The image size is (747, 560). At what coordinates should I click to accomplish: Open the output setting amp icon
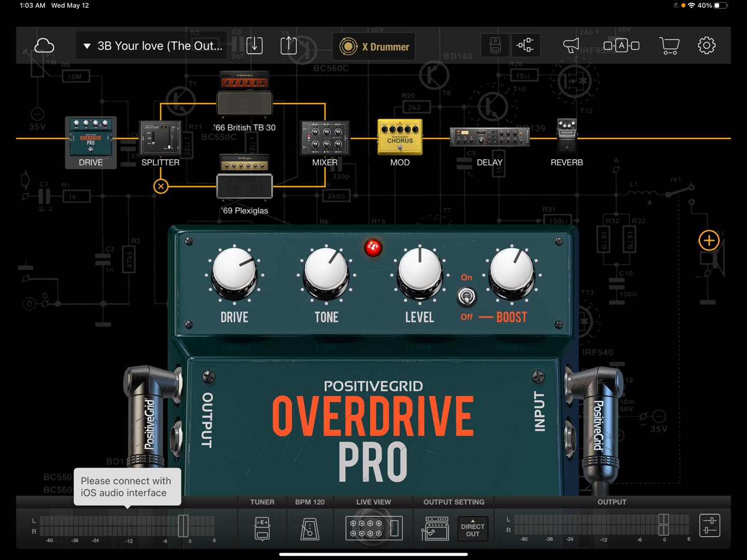pyautogui.click(x=435, y=528)
